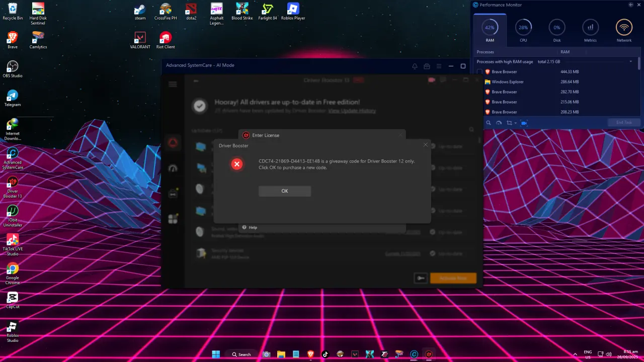The image size is (644, 362).
Task: Click the speedometer boost icon in Performance Monitor
Action: click(499, 123)
